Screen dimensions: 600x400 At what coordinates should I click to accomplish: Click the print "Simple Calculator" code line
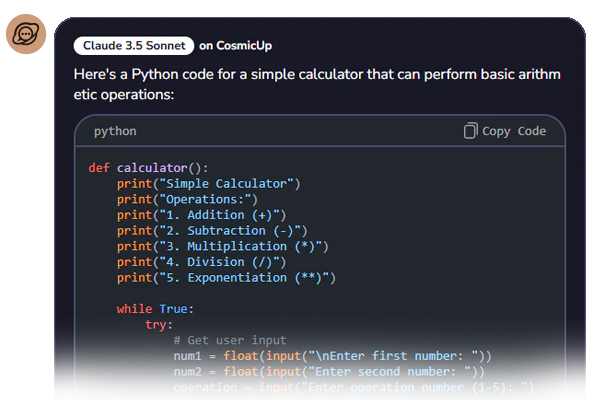click(x=208, y=184)
